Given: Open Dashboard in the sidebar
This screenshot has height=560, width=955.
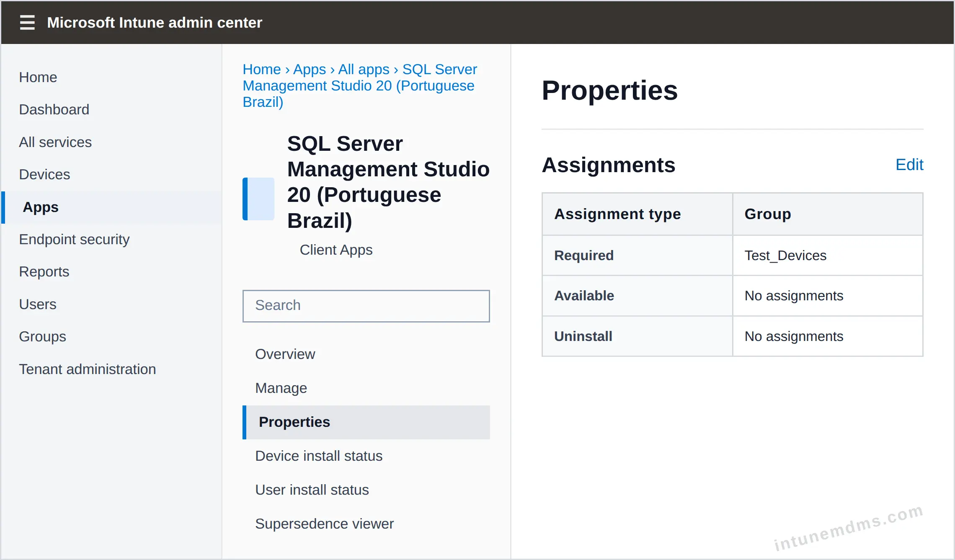Looking at the screenshot, I should pos(54,109).
